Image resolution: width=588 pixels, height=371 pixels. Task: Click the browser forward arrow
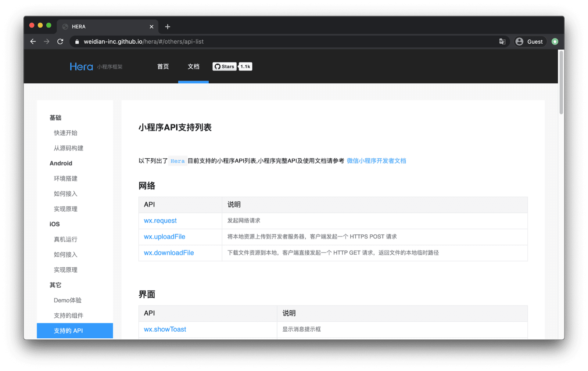click(46, 42)
